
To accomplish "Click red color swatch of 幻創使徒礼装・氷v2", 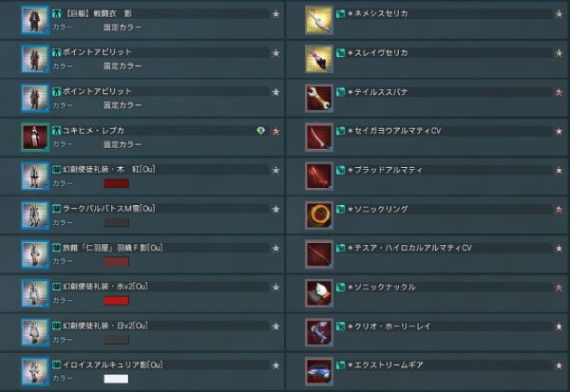I will tap(116, 301).
